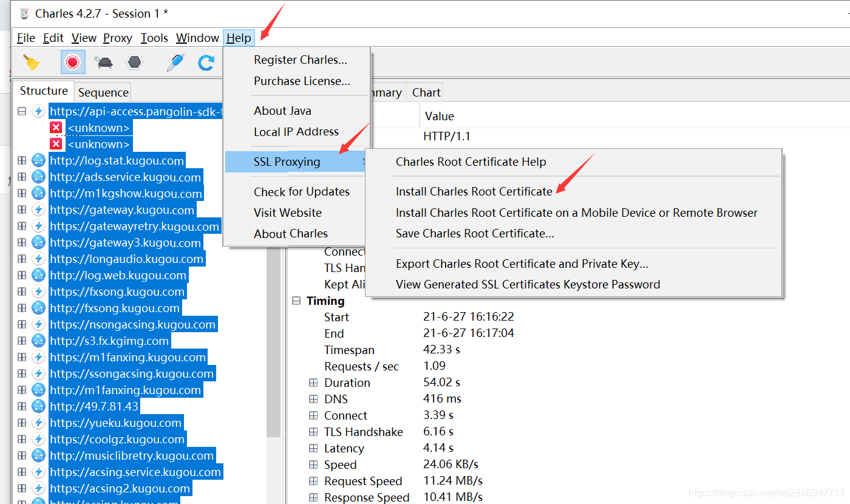This screenshot has width=850, height=504.
Task: Switch to the Chart tab
Action: [x=426, y=92]
